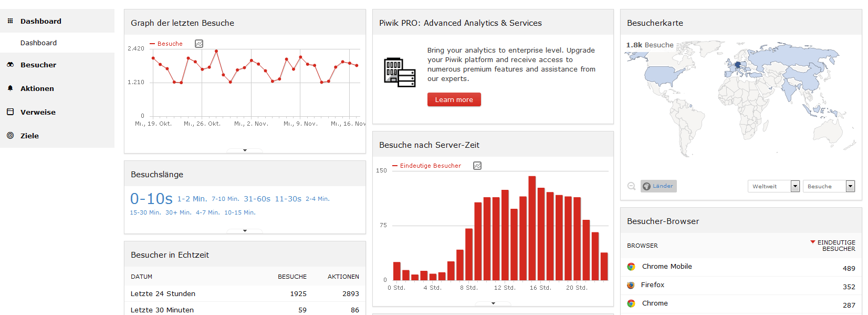
Task: Open metrics picker icon beside Eindeutige Besucher
Action: (477, 166)
